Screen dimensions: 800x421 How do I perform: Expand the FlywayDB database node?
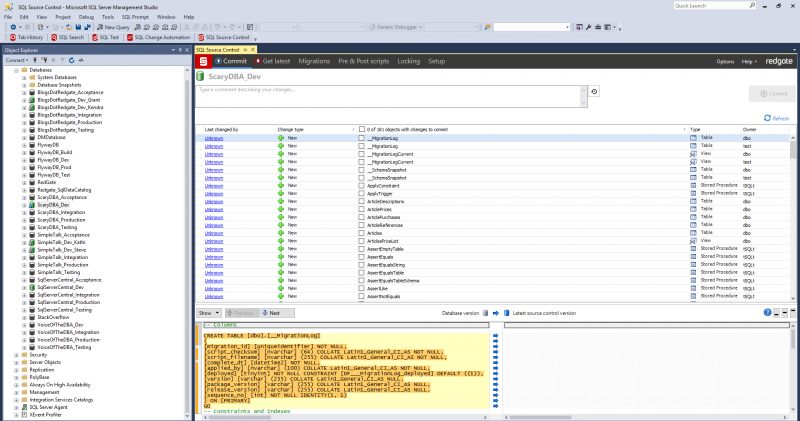24,145
